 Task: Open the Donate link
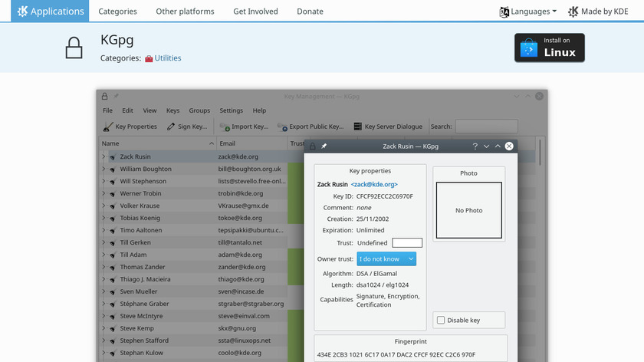pos(310,12)
